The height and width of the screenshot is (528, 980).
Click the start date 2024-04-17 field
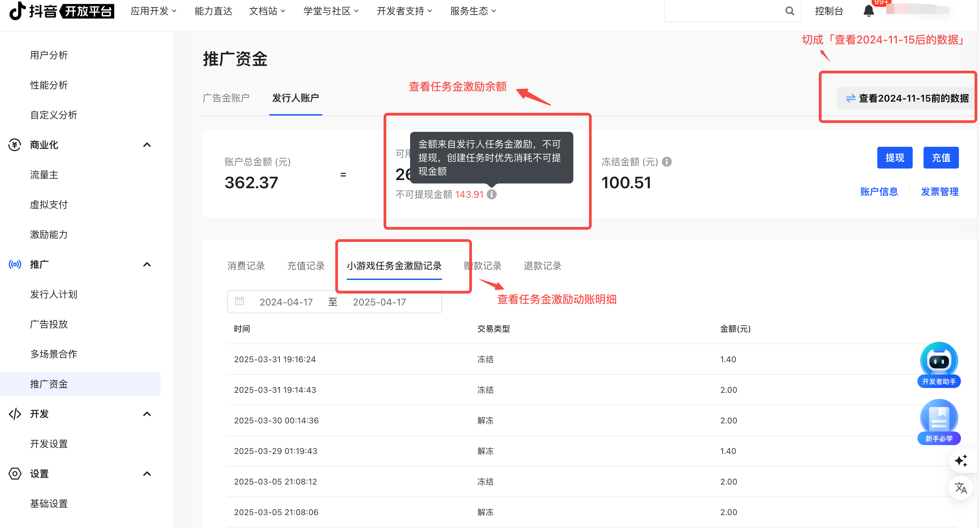click(x=286, y=302)
